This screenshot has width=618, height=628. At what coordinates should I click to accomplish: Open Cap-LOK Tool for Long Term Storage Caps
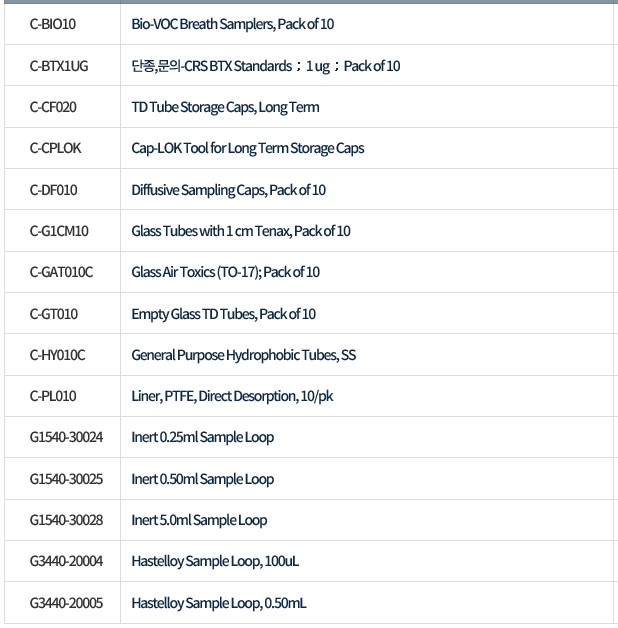coord(248,149)
